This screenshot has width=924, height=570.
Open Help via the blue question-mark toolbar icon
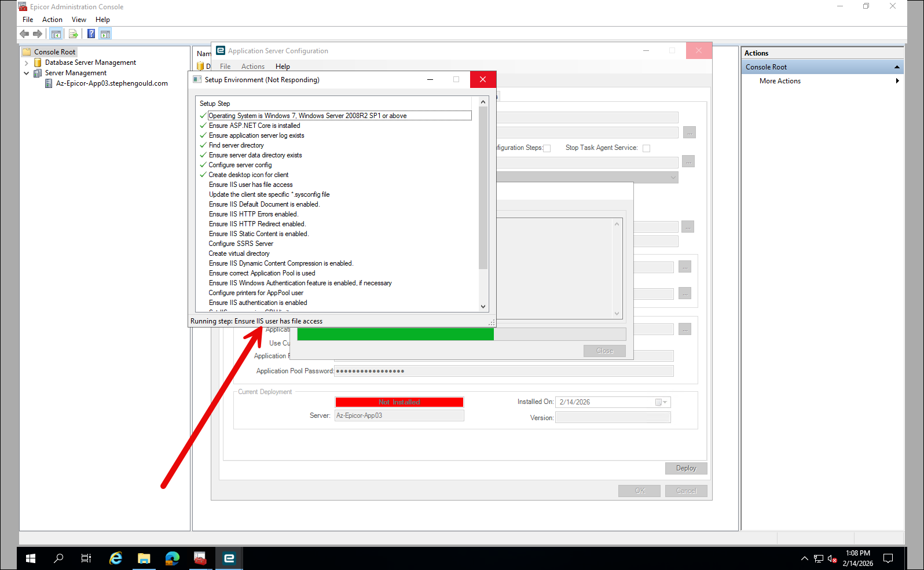click(x=91, y=34)
